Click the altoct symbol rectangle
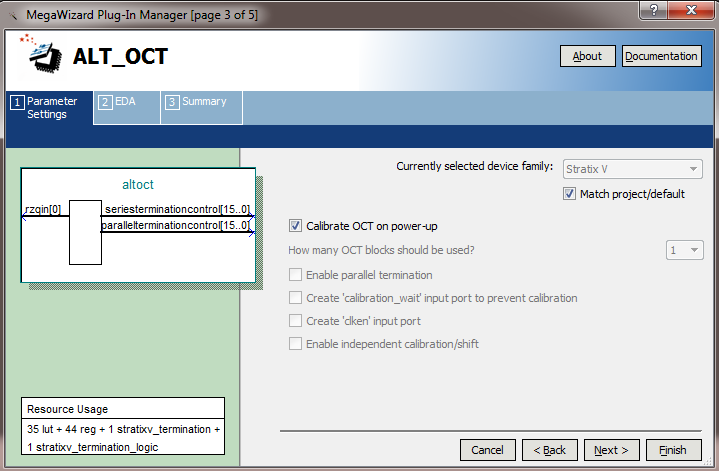This screenshot has width=719, height=471. pos(85,233)
